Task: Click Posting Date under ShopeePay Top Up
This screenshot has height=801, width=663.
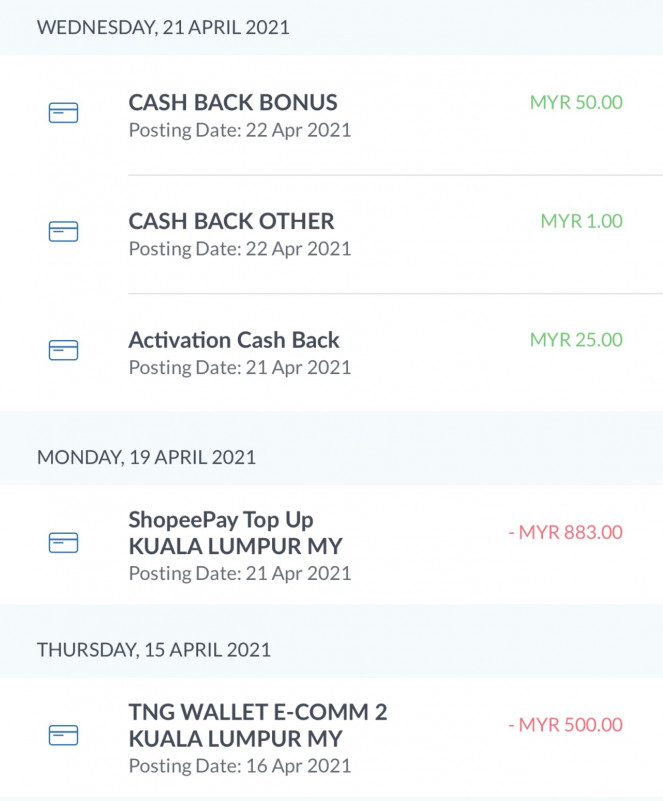Action: coord(240,573)
